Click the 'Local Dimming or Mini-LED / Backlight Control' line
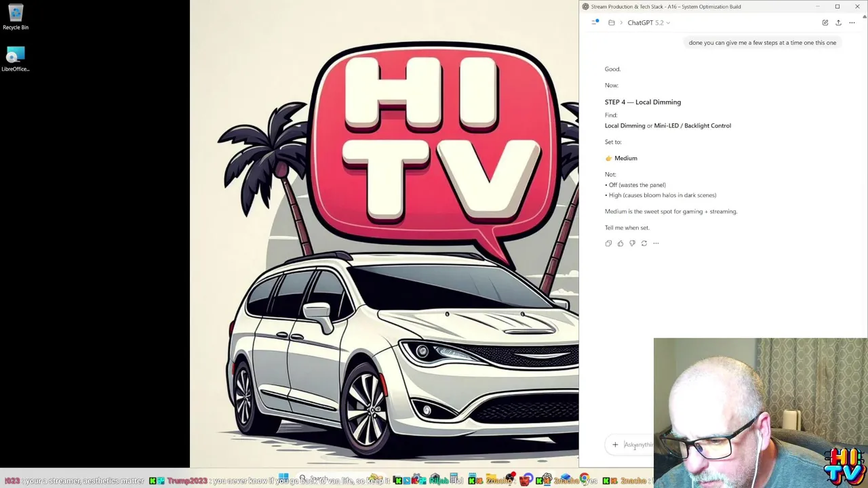Screen dimensions: 868x488 [x=668, y=125]
